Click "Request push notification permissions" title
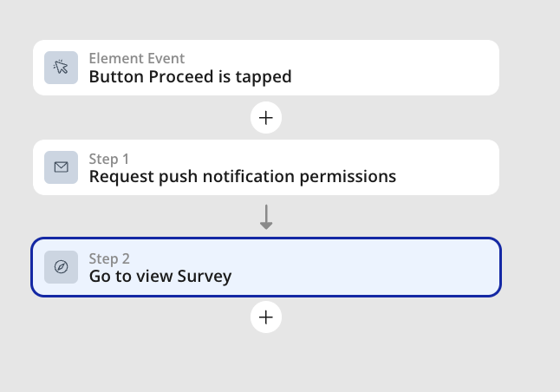This screenshot has width=560, height=392. 243,177
